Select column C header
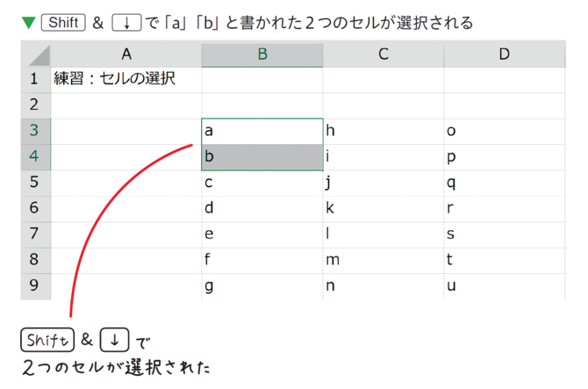The width and height of the screenshot is (588, 389). [x=384, y=54]
